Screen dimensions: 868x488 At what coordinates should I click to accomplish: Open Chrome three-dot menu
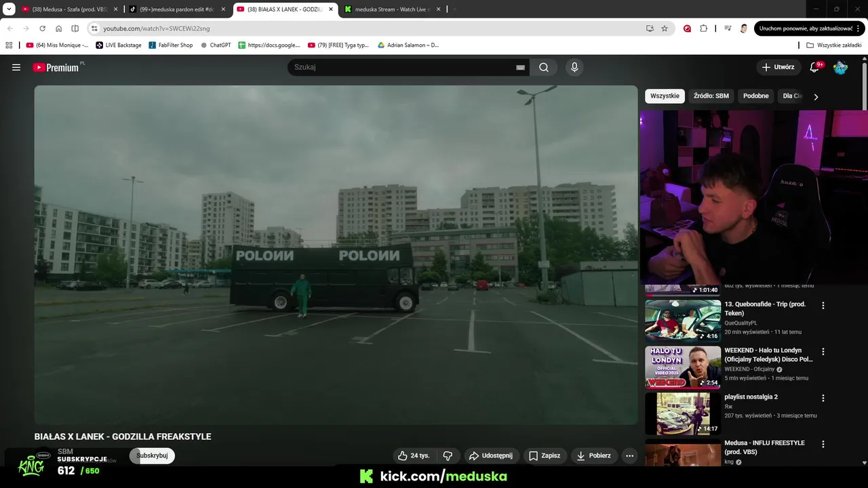(x=859, y=28)
